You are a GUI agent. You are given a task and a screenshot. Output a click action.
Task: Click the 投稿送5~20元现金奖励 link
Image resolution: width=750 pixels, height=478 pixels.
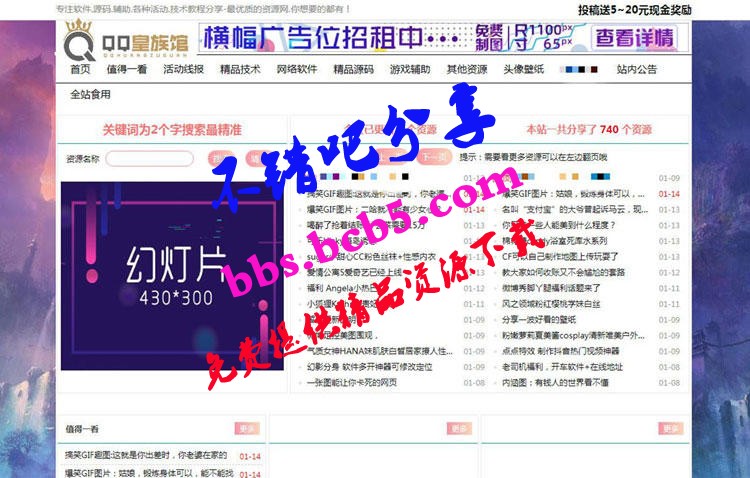pos(634,10)
